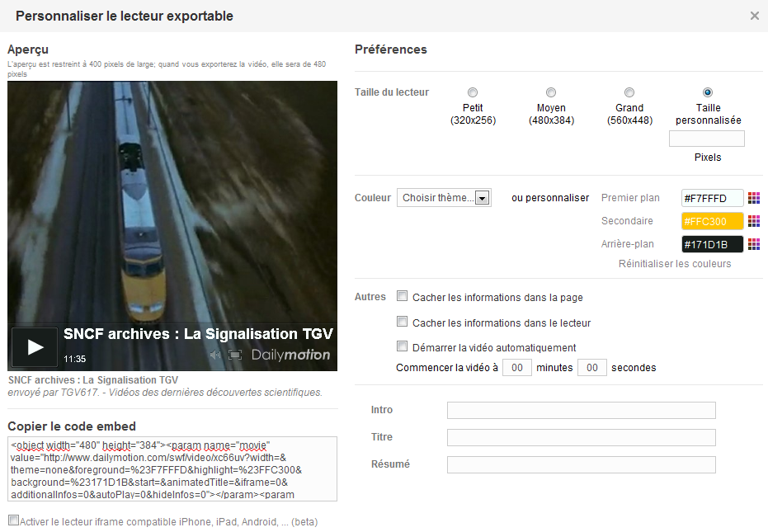Screen dimensions: 768x532
Task: Click the Dailymotion logo in the player
Action: click(290, 355)
